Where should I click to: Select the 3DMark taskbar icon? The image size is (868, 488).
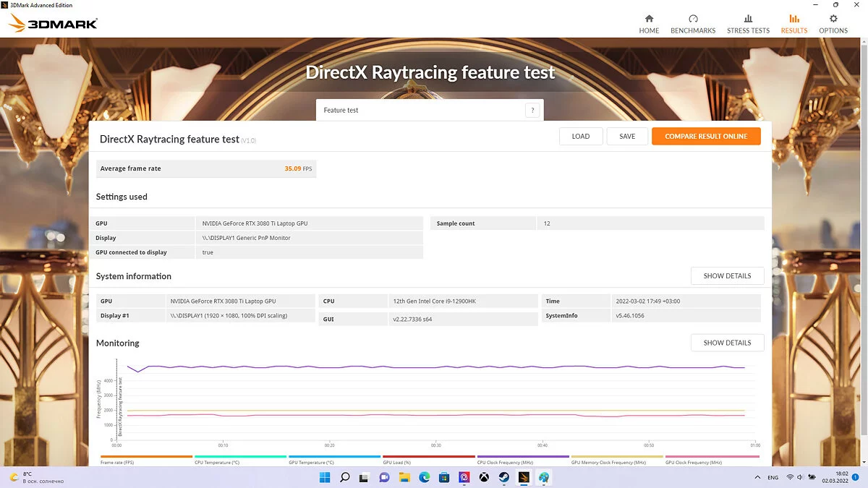point(524,477)
